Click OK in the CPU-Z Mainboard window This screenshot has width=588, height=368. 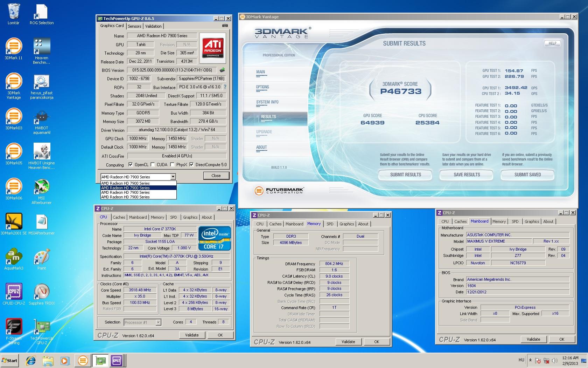coord(562,339)
